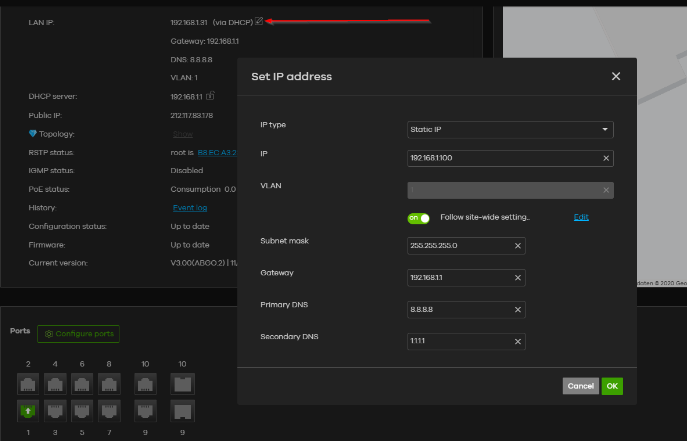Confirm with the OK button
This screenshot has height=441, width=689.
point(612,386)
